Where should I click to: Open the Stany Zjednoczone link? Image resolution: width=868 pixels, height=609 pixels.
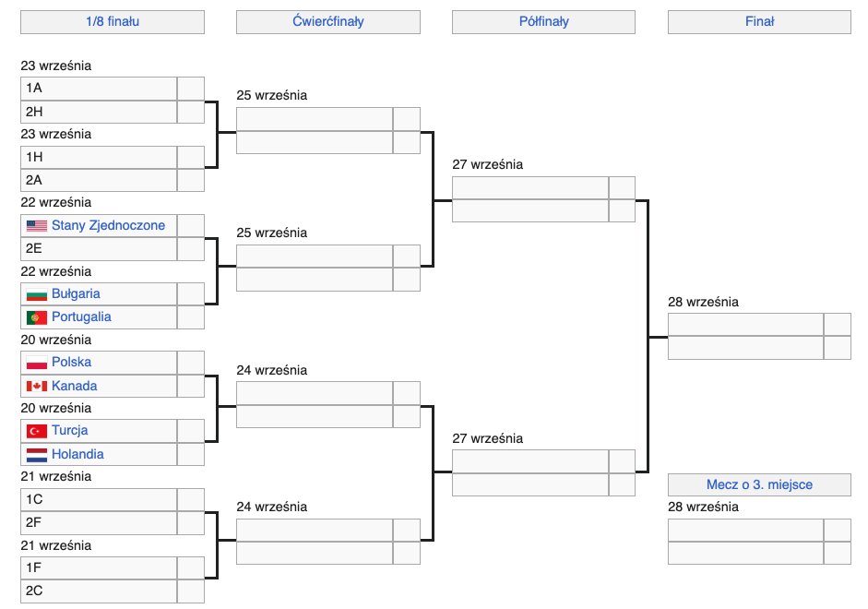108,225
